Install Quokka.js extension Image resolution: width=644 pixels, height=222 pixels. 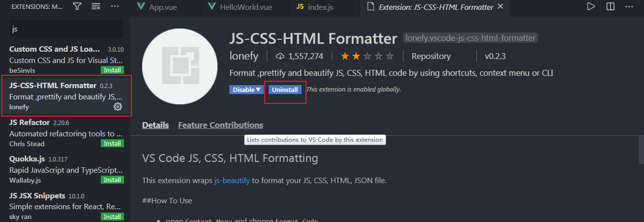(112, 180)
